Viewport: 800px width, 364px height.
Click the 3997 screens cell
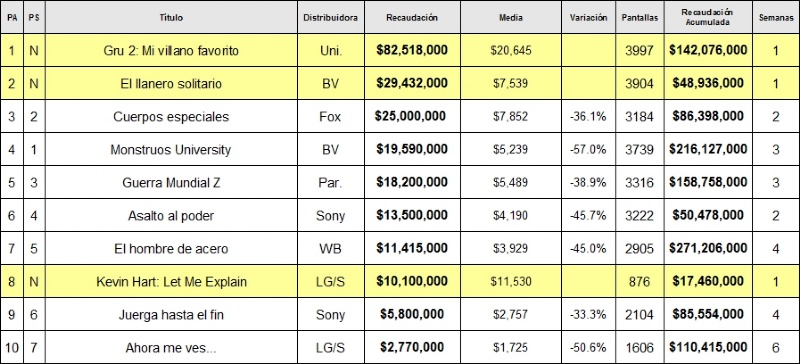tap(640, 51)
